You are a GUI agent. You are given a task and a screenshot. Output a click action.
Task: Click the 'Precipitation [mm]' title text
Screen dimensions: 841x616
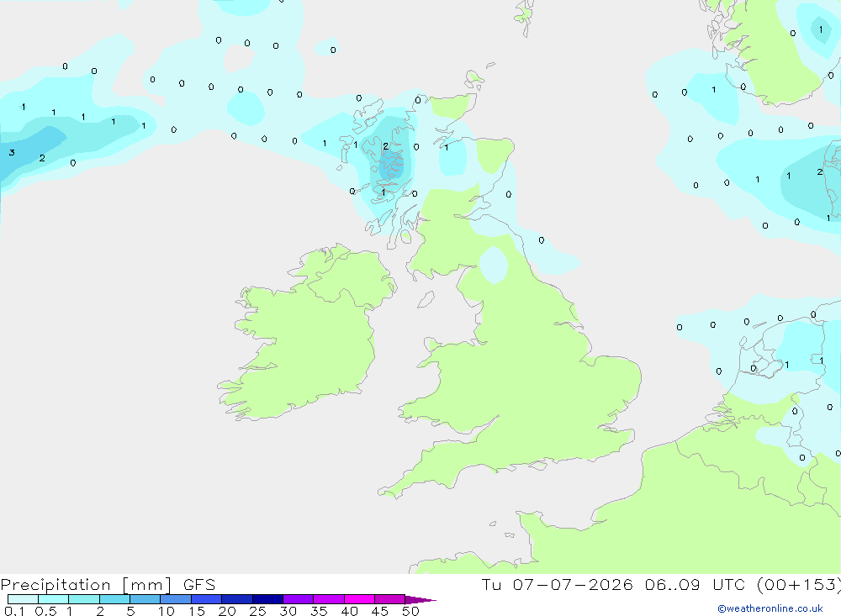click(86, 585)
